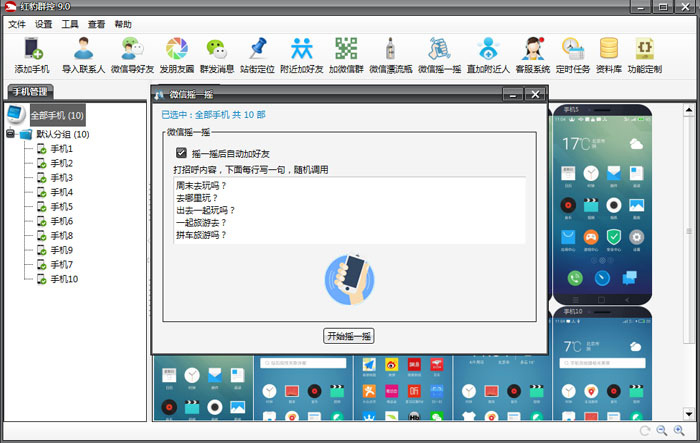This screenshot has width=700, height=443.
Task: Launch 客服系统 customer service icon
Action: click(x=533, y=55)
